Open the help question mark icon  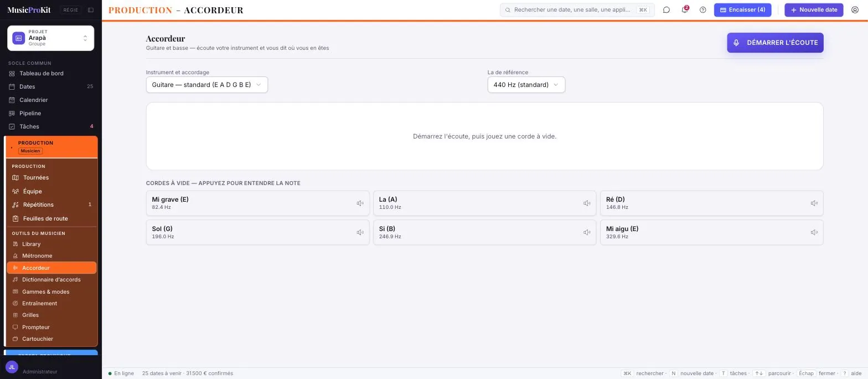[703, 10]
